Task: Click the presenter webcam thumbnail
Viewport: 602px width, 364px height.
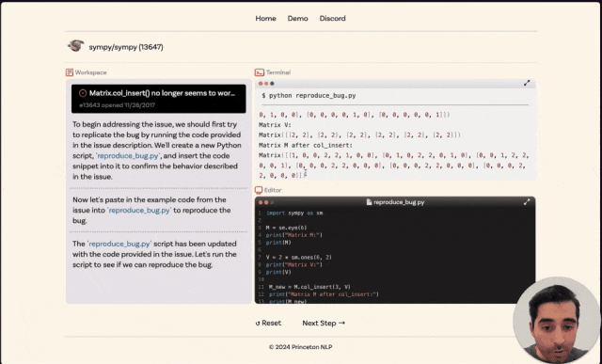Action: 557,320
